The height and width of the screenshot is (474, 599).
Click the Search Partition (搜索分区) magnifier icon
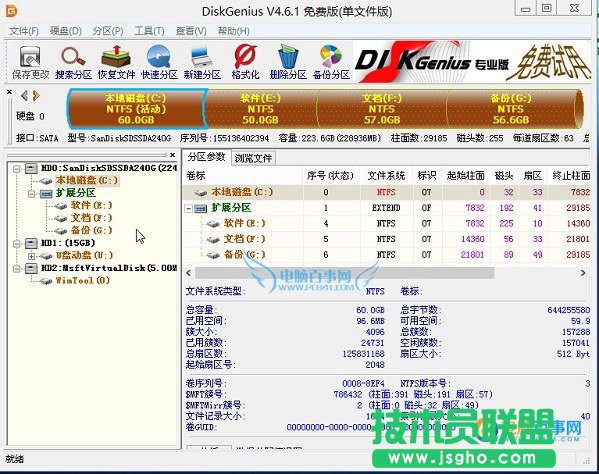point(73,62)
